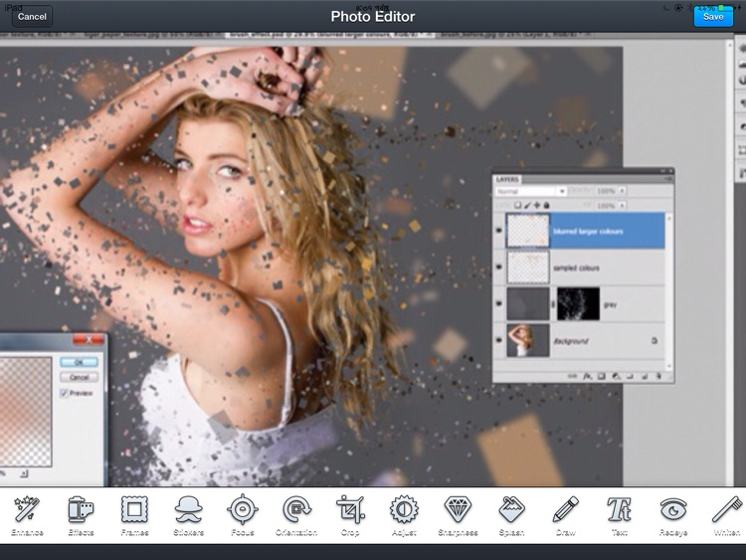Click the lock image pixels brush icon in Layers
The image size is (746, 560).
(527, 205)
